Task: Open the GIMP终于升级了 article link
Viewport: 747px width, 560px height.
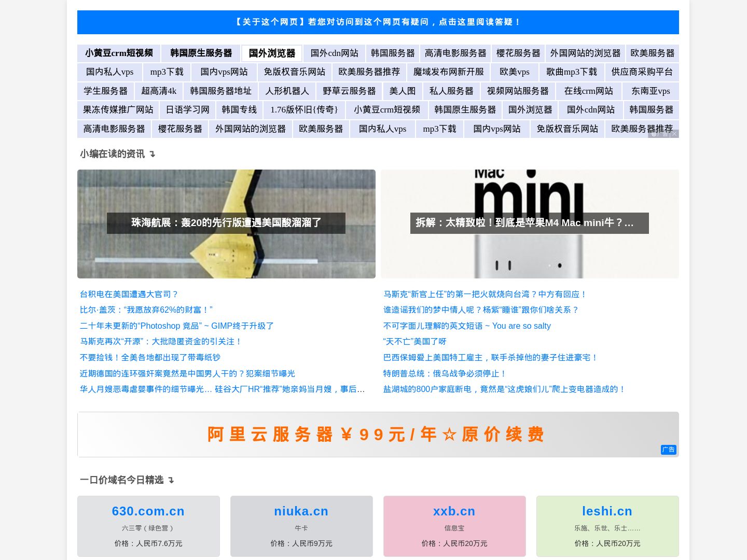Action: coord(177,326)
